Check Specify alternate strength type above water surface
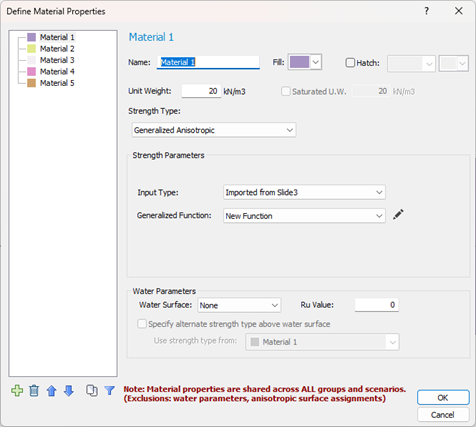 [x=142, y=324]
